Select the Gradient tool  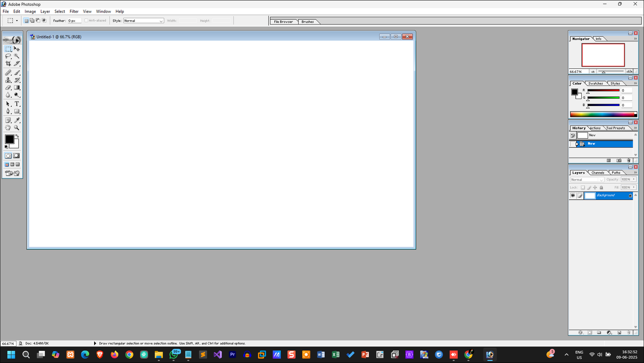[17, 87]
